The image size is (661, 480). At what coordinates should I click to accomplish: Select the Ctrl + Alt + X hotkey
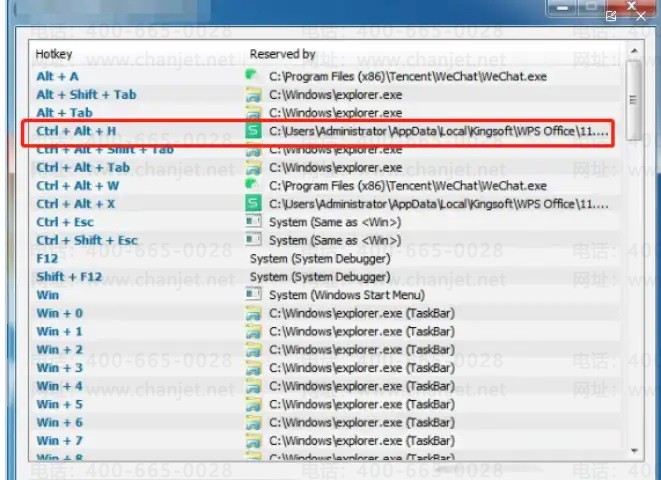click(x=76, y=204)
